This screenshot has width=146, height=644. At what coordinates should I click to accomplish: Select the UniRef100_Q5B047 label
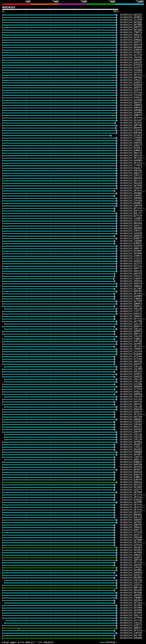pyautogui.click(x=131, y=628)
